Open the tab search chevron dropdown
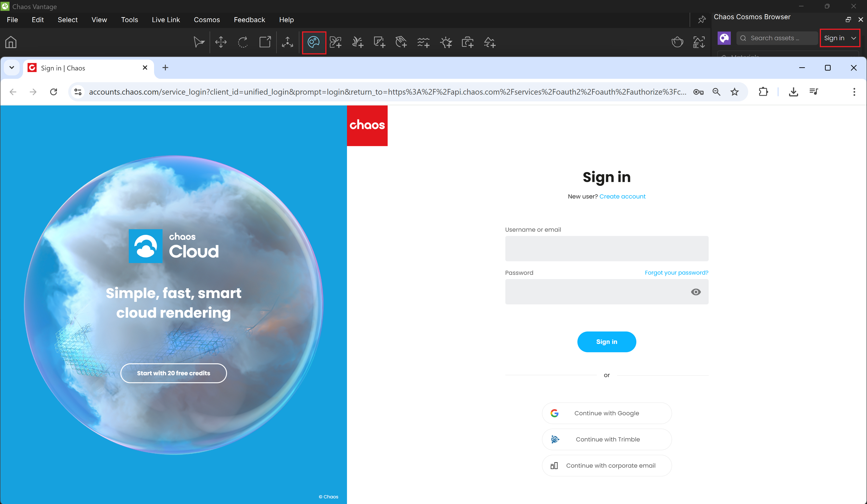Screen dimensions: 867x504 [x=12, y=68]
